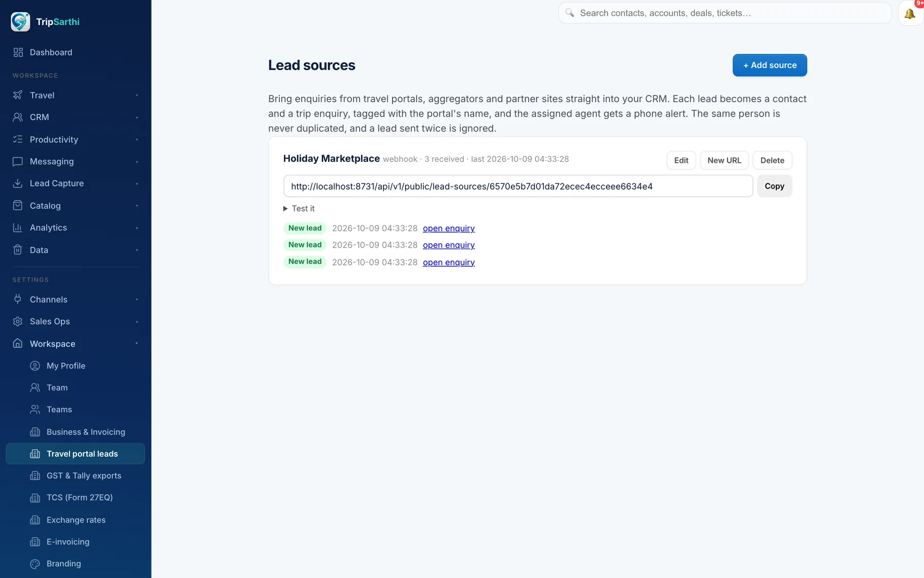Click the Holiday Marketplace title

coord(332,159)
